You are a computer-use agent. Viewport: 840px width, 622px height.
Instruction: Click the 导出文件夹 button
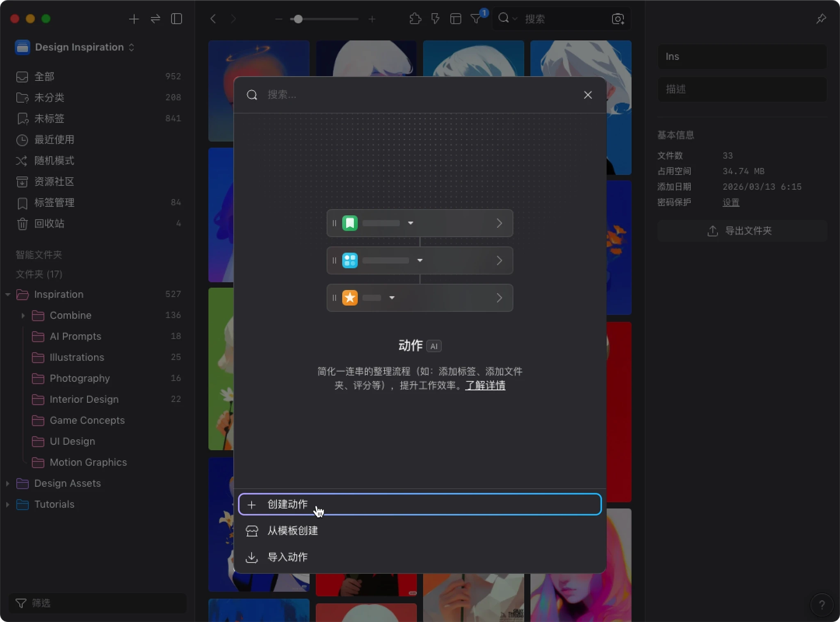(x=742, y=231)
